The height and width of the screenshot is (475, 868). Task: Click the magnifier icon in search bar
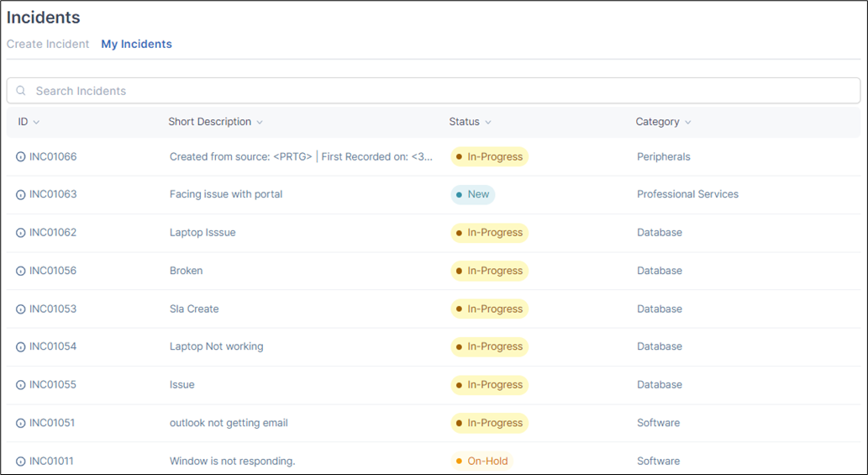click(20, 90)
